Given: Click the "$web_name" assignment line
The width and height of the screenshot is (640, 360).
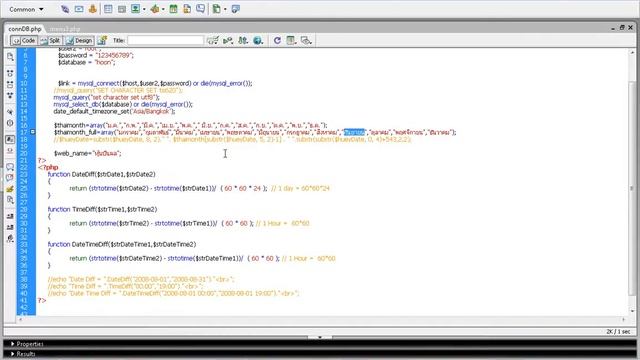Looking at the screenshot, I should 87,153.
